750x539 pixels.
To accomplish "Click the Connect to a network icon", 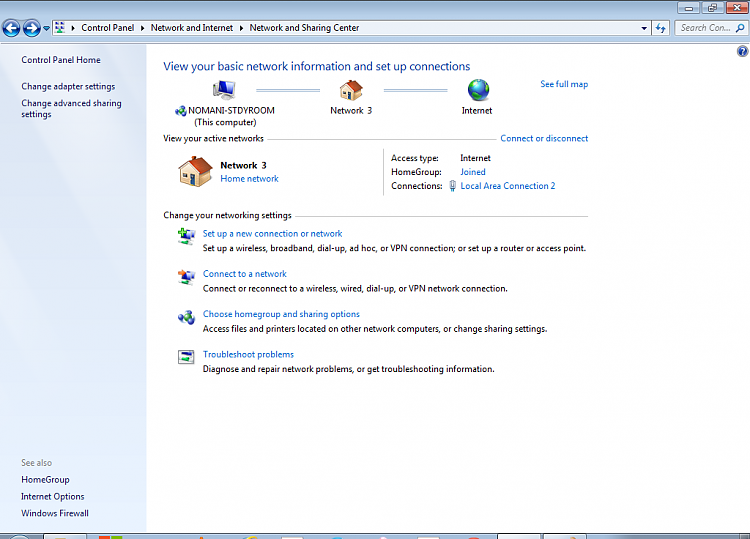I will click(186, 276).
